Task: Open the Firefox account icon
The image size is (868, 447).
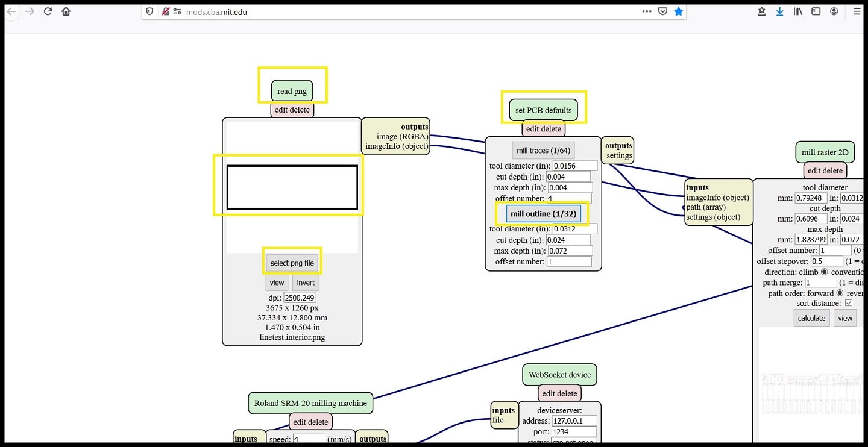Action: [834, 11]
